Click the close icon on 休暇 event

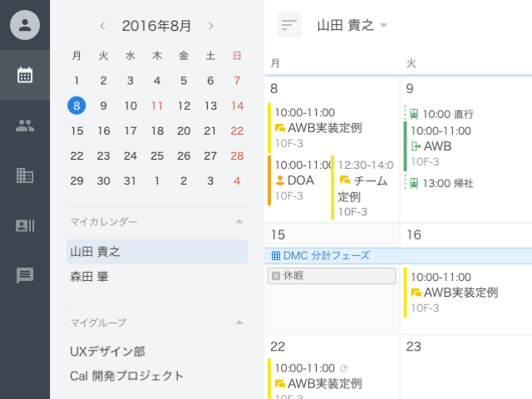(x=276, y=275)
